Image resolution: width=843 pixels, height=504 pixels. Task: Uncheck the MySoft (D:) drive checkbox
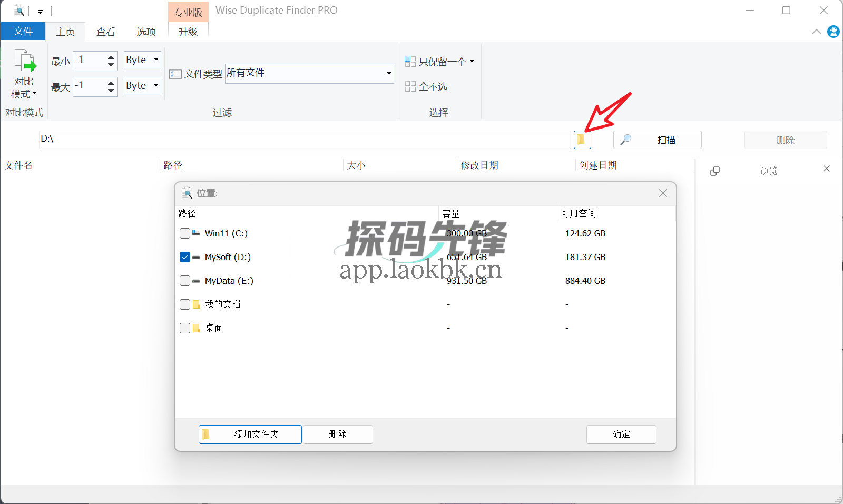(x=185, y=257)
